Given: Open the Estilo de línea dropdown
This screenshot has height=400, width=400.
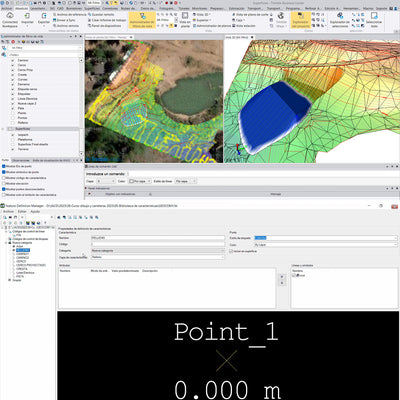Looking at the screenshot, I should [x=185, y=181].
